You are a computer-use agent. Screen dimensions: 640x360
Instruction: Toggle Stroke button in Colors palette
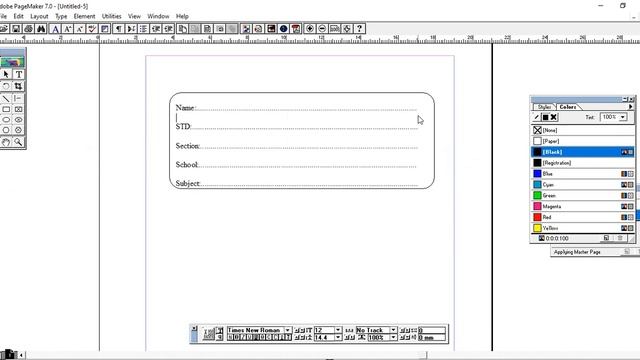coord(537,117)
